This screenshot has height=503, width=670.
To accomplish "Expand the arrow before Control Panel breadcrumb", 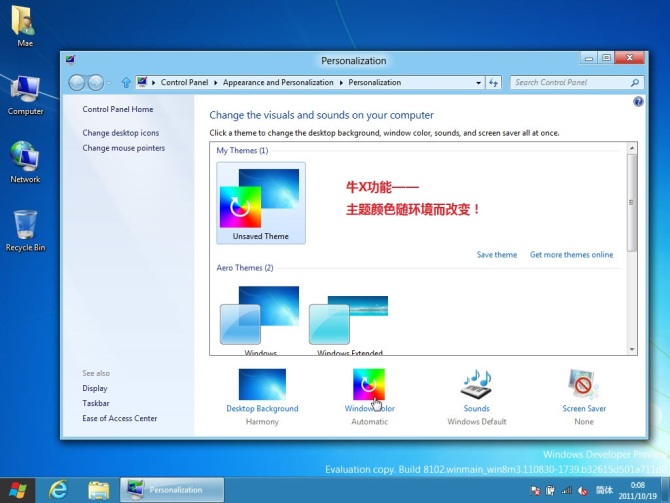I will pyautogui.click(x=153, y=83).
